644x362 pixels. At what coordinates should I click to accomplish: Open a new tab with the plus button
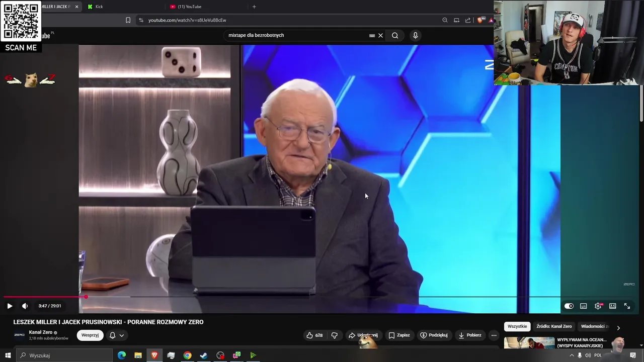(254, 7)
